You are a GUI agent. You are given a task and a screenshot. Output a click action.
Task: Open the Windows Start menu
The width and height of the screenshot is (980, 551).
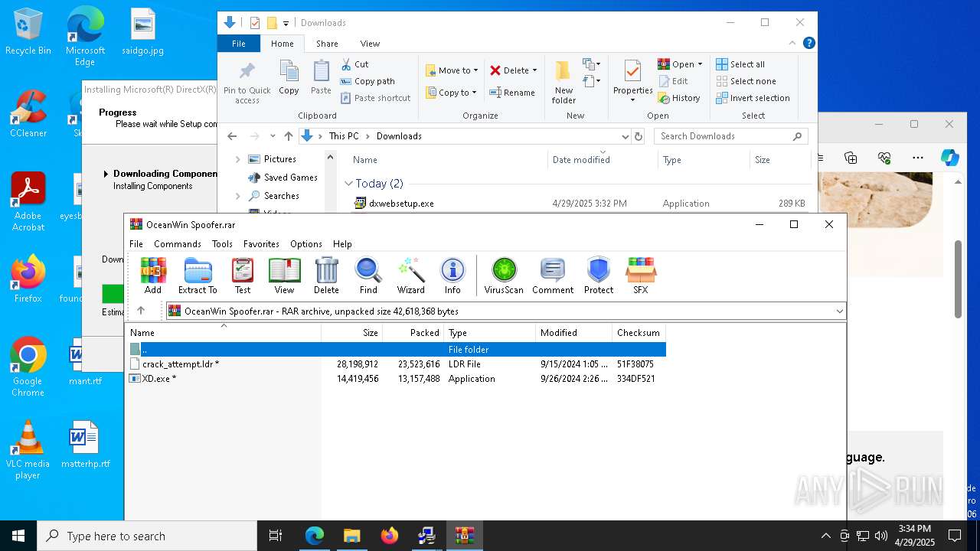[18, 536]
